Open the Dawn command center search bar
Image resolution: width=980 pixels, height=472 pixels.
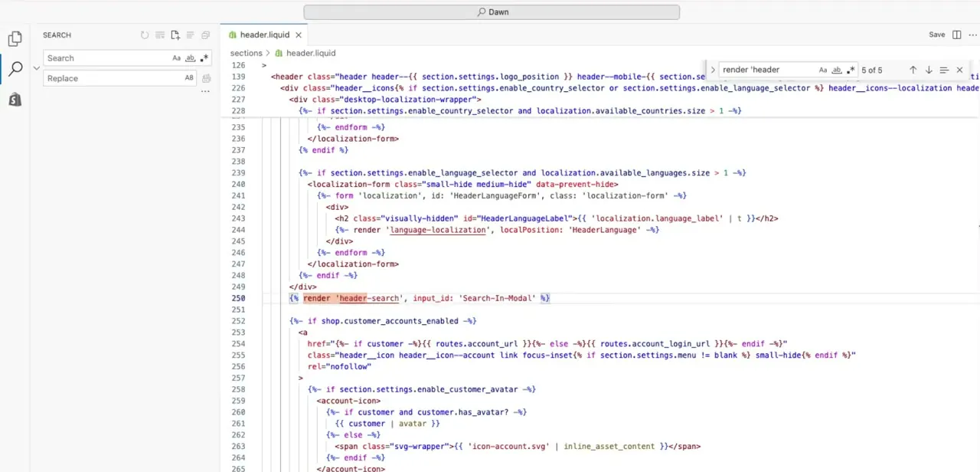click(492, 12)
